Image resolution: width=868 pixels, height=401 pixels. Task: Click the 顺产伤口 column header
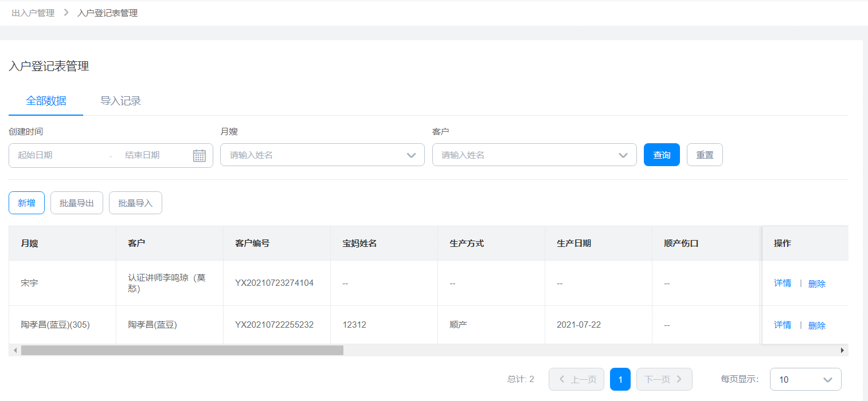[706, 243]
